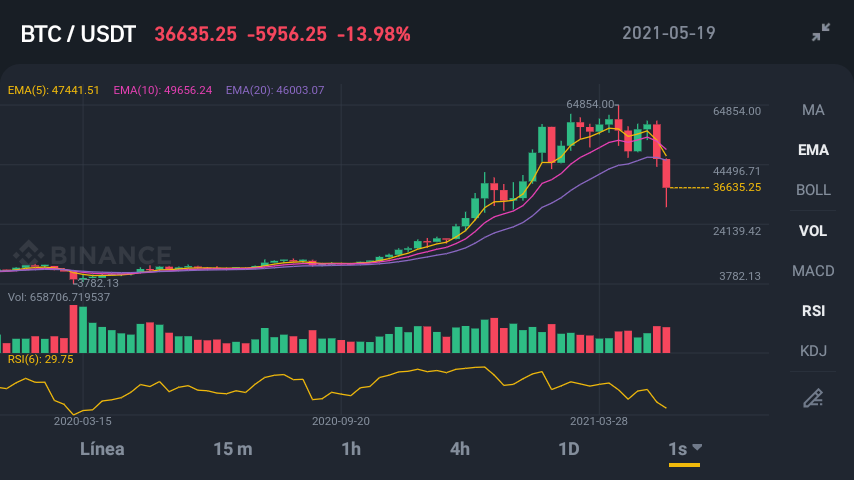Enable the BOLL indicator
Screen dimensions: 854x480
click(x=813, y=190)
